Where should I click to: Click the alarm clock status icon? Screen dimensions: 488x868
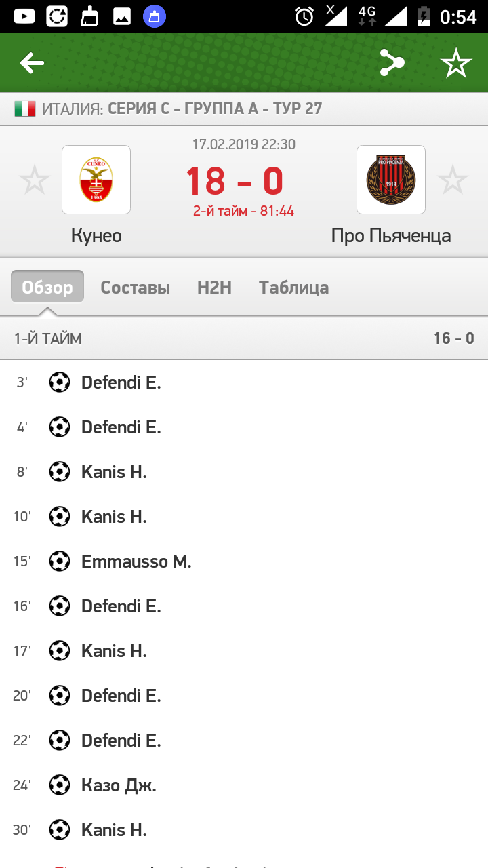click(x=304, y=16)
